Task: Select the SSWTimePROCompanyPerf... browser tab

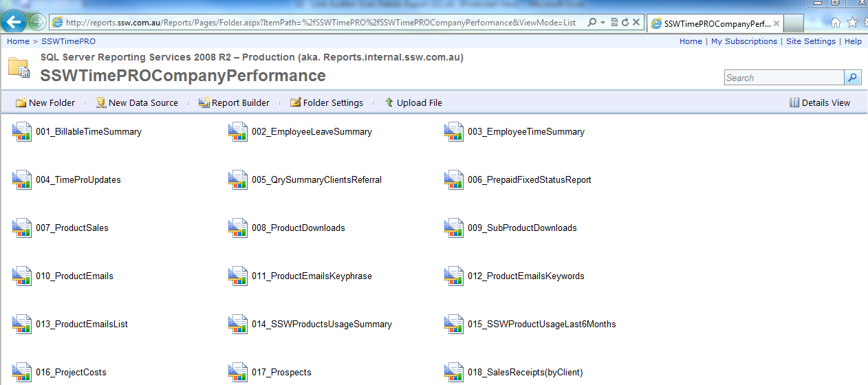Action: pyautogui.click(x=715, y=23)
